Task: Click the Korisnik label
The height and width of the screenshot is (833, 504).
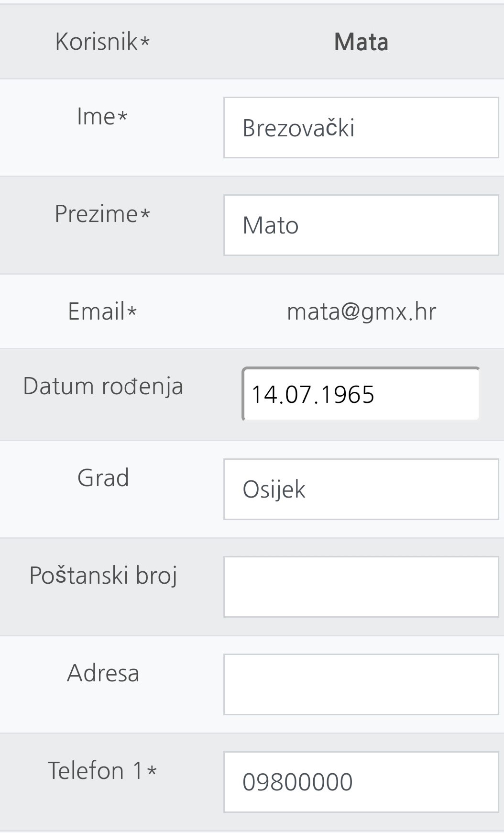Action: 97,42
